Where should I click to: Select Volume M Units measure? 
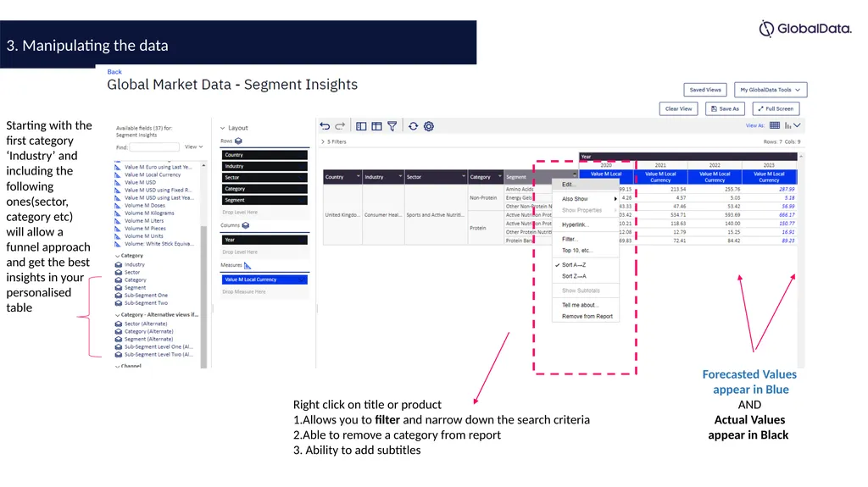click(x=143, y=236)
